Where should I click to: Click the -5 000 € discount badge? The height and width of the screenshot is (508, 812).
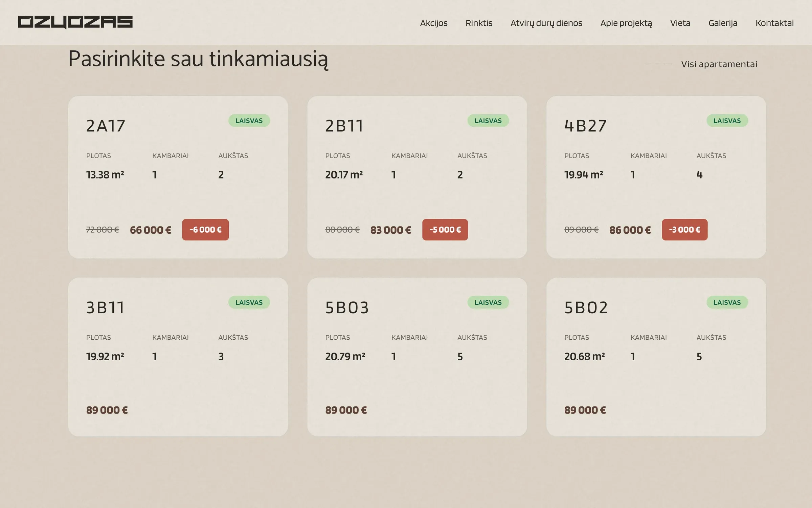(x=445, y=230)
